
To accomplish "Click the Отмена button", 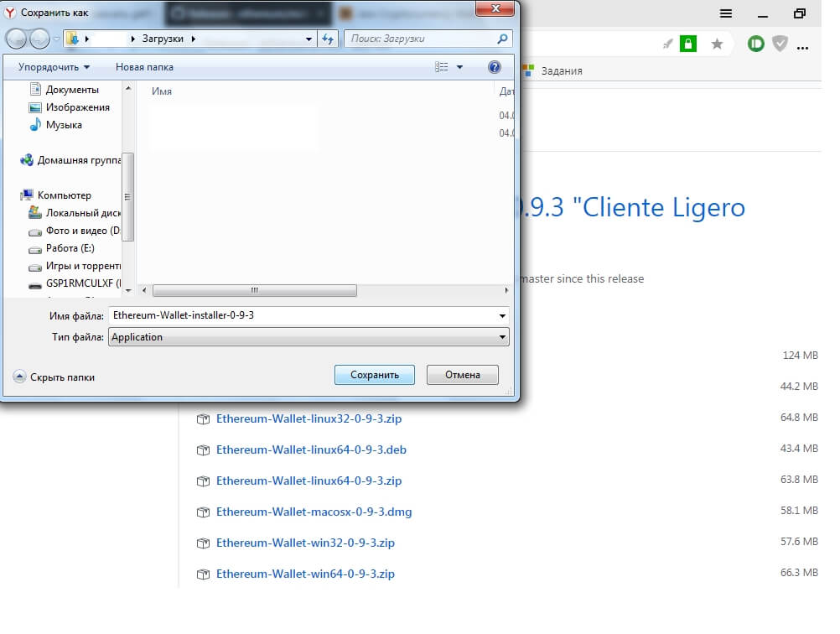I will (x=463, y=375).
